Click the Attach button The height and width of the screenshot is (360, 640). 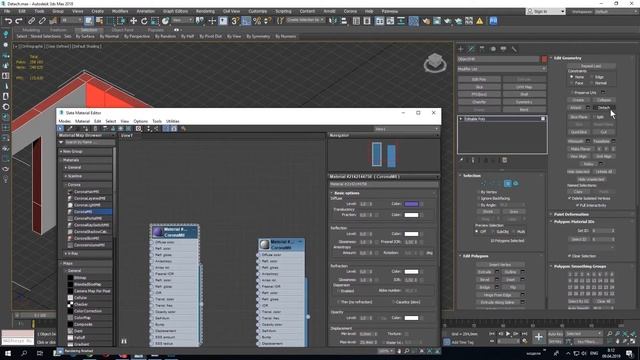576,108
